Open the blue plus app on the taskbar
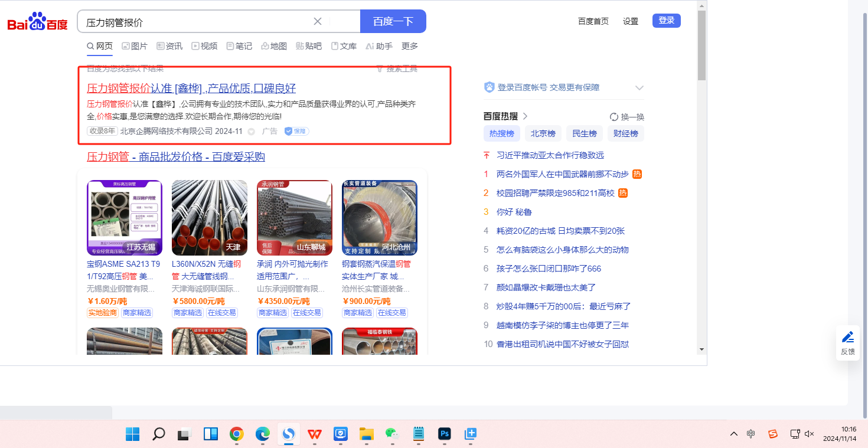The image size is (868, 448). coord(471,434)
